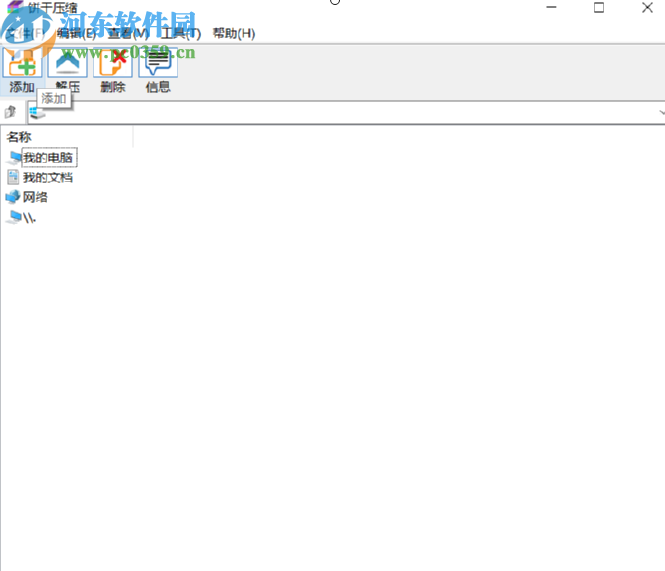Open the Info (信息) toolbar icon
The image size is (665, 571).
click(x=158, y=63)
